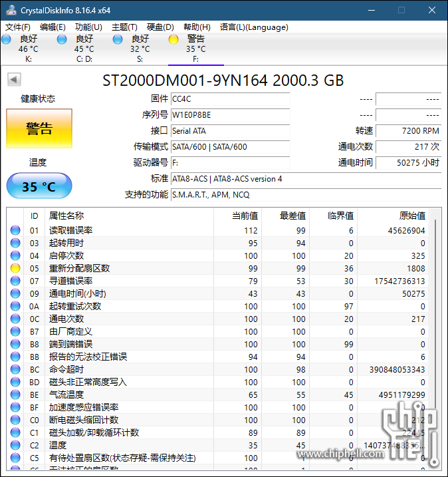Click raw value 4951179299
448x477 pixels.
(401, 395)
